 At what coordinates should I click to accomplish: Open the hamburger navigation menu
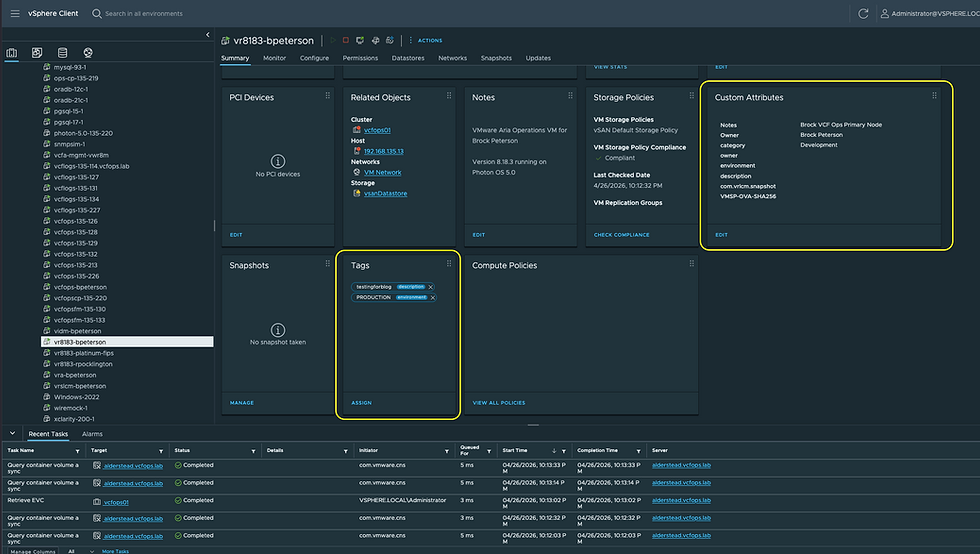(14, 13)
